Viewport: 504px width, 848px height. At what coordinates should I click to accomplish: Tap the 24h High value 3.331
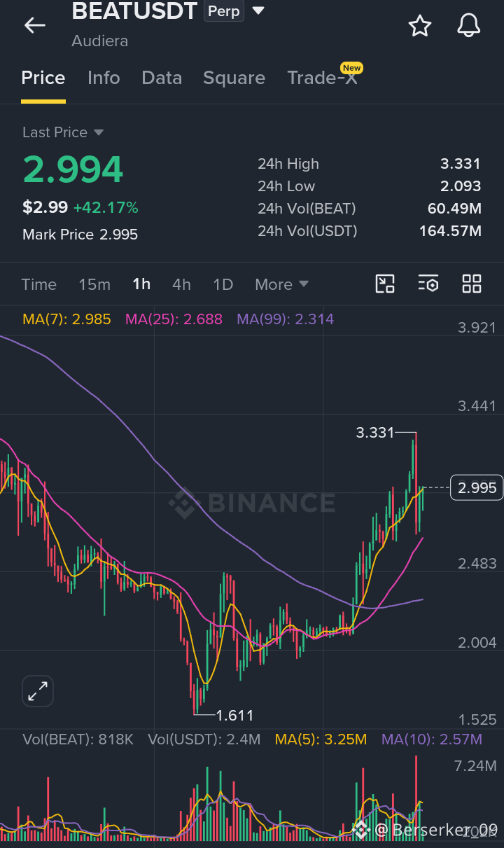tap(460, 164)
